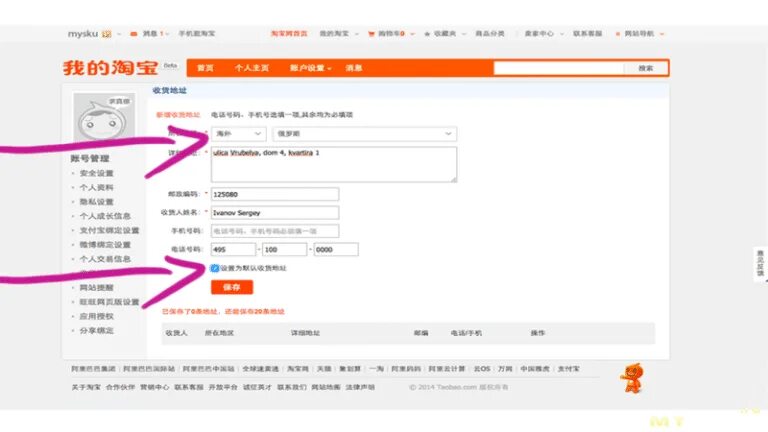768x432 pixels.
Task: Select the 消息 tab in orange bar
Action: click(x=354, y=68)
